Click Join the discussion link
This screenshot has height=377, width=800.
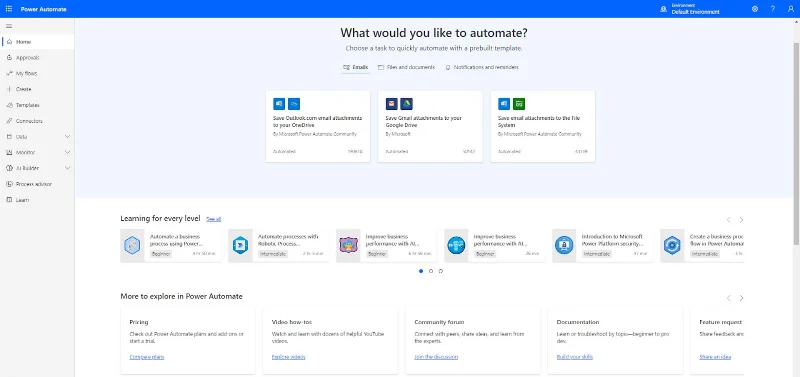(436, 357)
